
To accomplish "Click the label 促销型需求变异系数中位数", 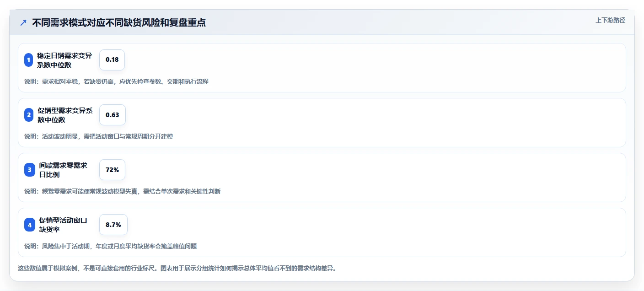I will (65, 115).
